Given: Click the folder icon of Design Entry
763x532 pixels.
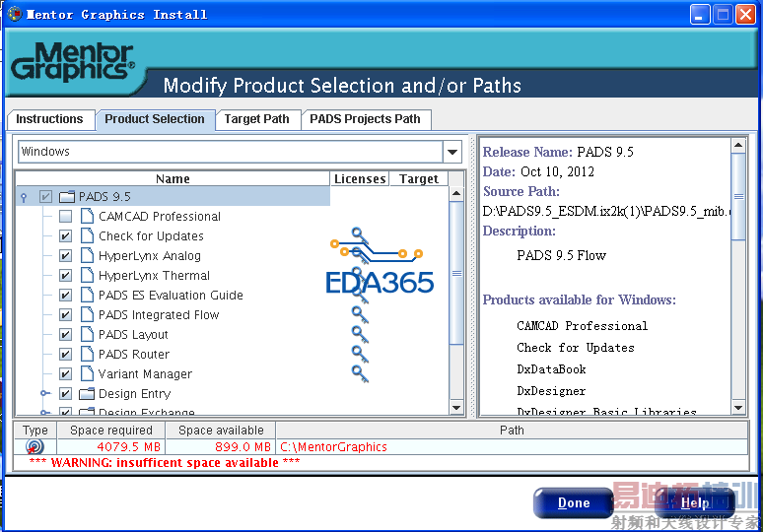Looking at the screenshot, I should [x=87, y=393].
